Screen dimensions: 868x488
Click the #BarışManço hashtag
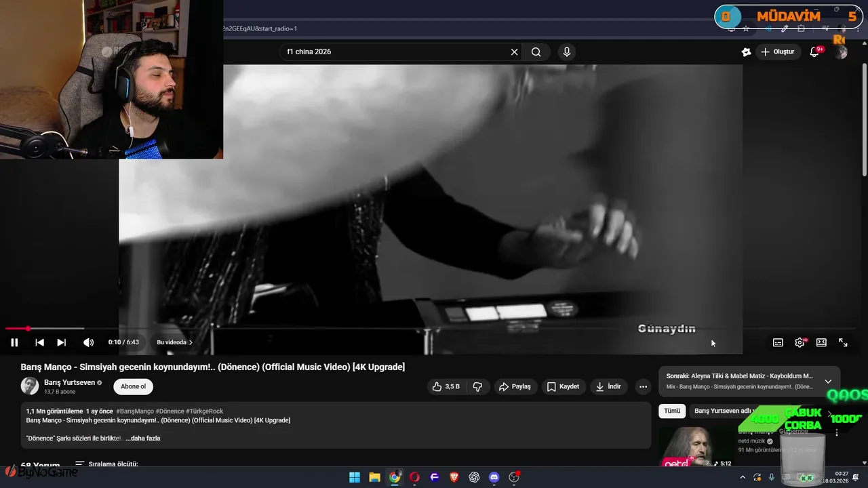tap(134, 411)
